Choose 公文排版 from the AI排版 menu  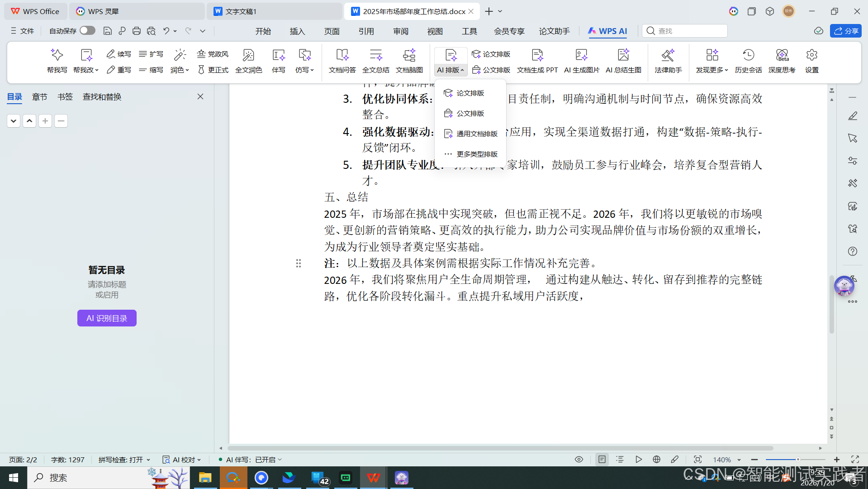click(470, 113)
